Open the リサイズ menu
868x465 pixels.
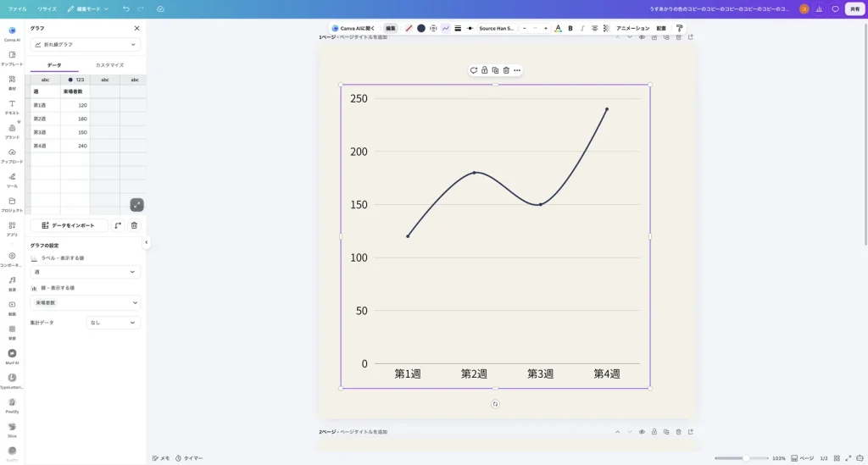pyautogui.click(x=47, y=8)
